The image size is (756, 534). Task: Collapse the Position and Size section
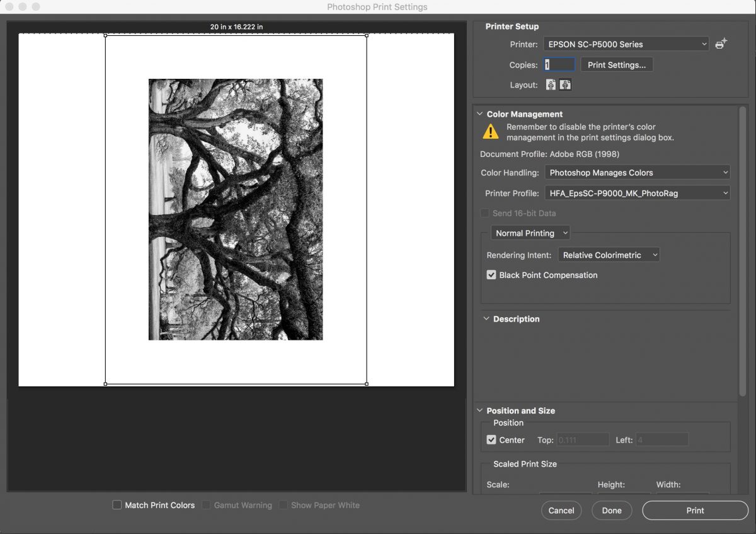pyautogui.click(x=484, y=410)
